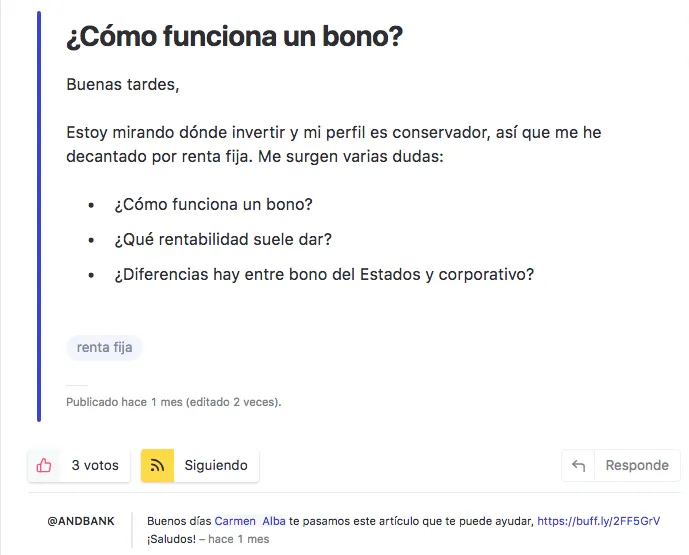Click the post heading ¿Cómo funciona un bono?
The height and width of the screenshot is (555, 689).
click(234, 36)
